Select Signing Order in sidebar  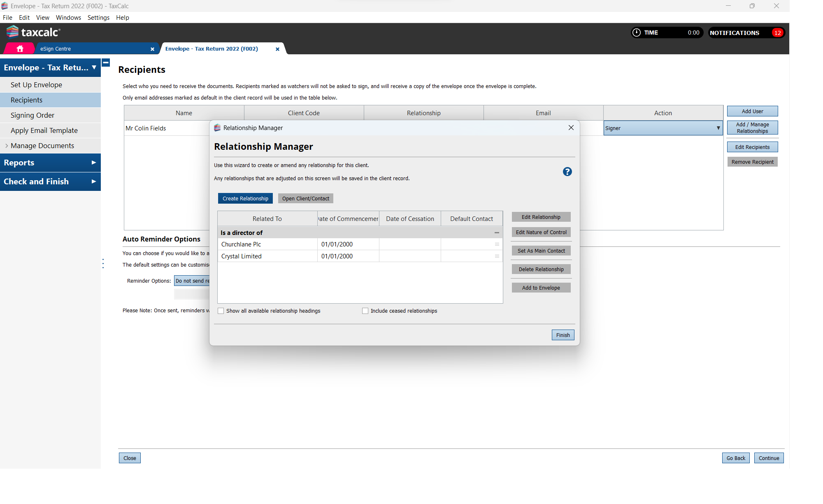tap(33, 116)
